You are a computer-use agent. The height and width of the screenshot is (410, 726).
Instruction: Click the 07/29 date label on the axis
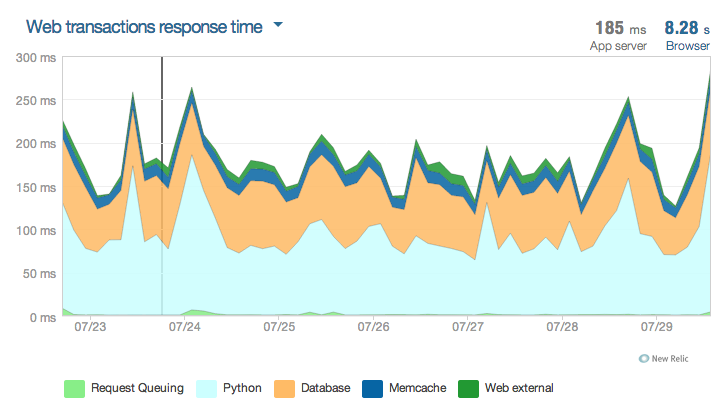(657, 327)
